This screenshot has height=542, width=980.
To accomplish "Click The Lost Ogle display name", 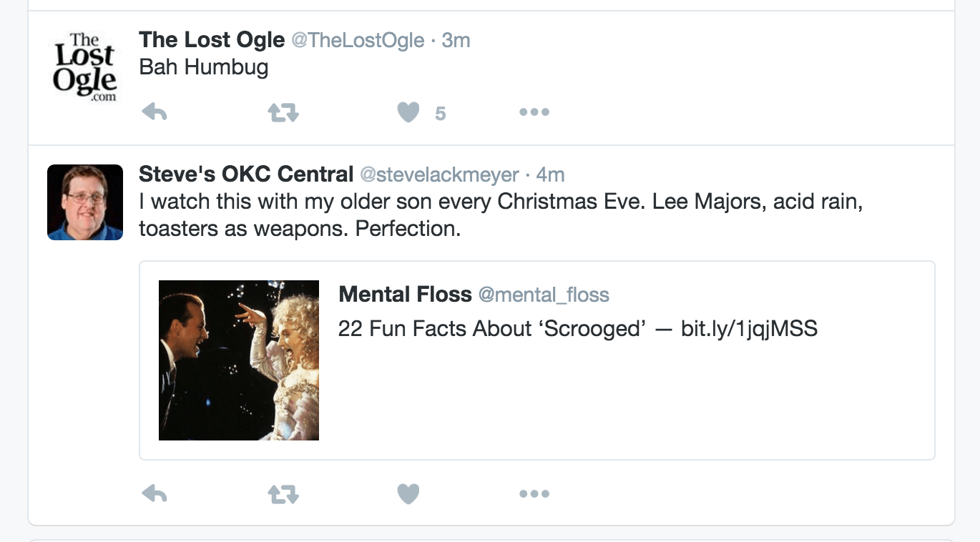I will coord(212,40).
